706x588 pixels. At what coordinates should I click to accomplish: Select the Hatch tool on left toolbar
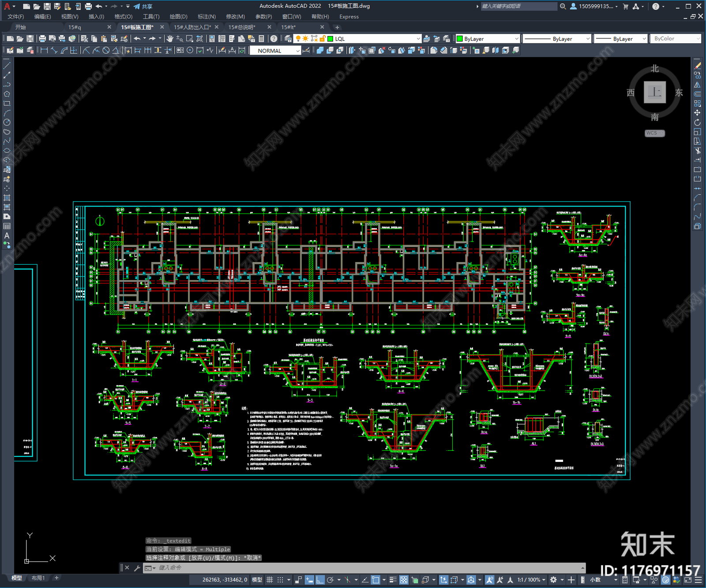tap(7, 198)
